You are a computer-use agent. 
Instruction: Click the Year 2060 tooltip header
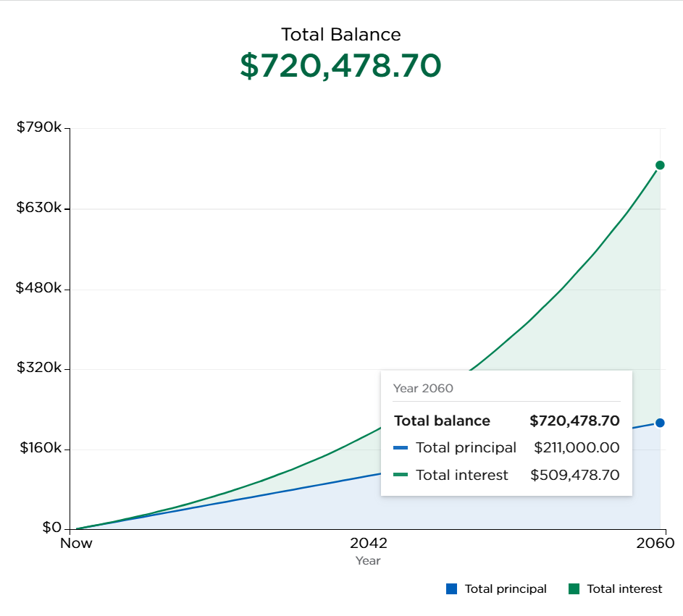click(423, 389)
